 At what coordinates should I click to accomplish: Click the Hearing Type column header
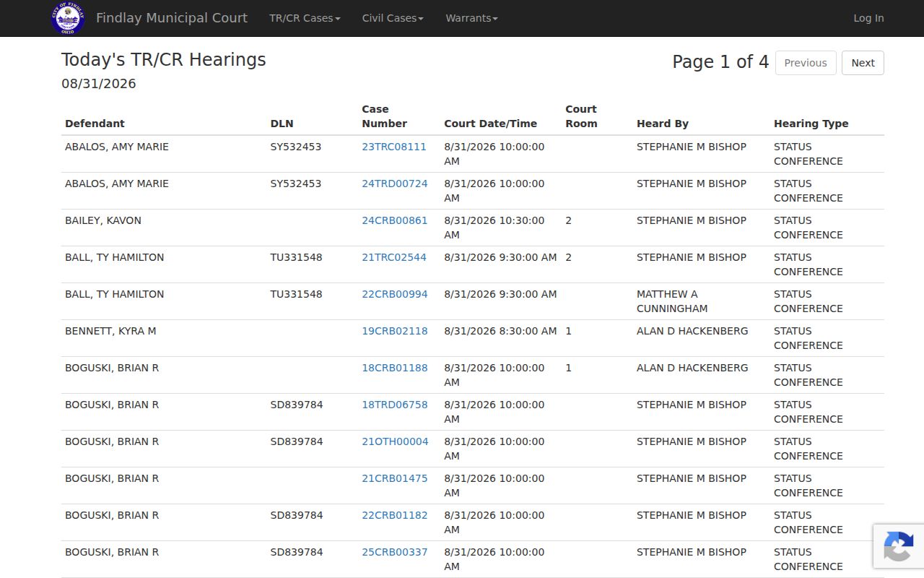(x=811, y=124)
